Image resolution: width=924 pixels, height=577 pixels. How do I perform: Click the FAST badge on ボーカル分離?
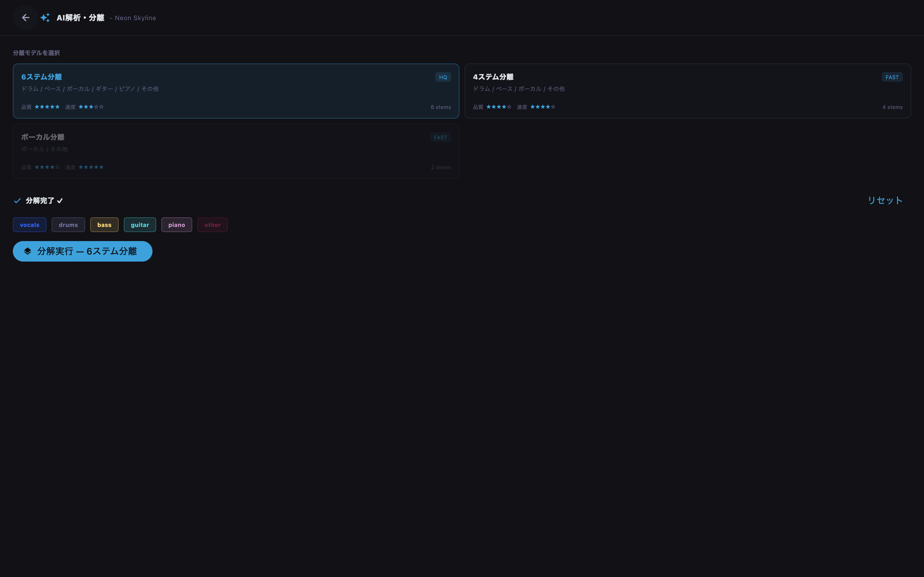440,138
